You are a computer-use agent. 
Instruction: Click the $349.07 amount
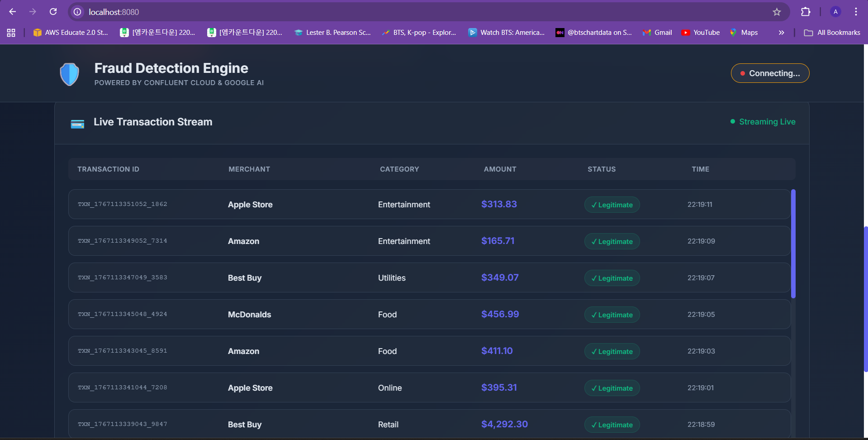(x=500, y=277)
